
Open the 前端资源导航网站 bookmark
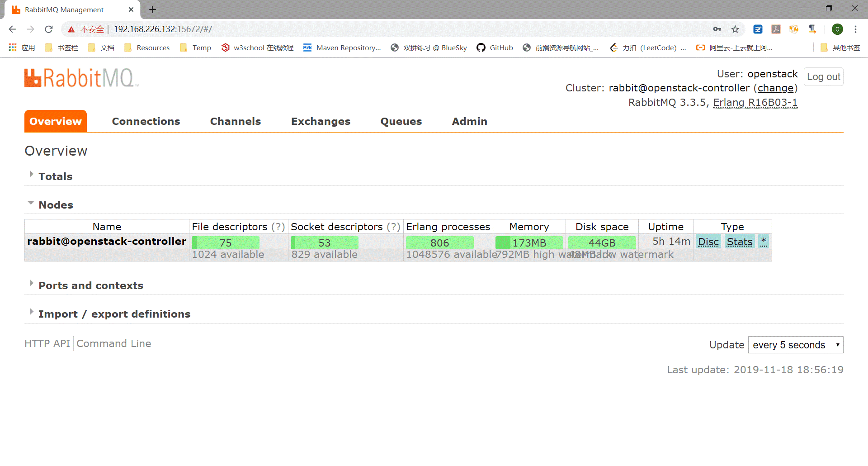point(561,48)
